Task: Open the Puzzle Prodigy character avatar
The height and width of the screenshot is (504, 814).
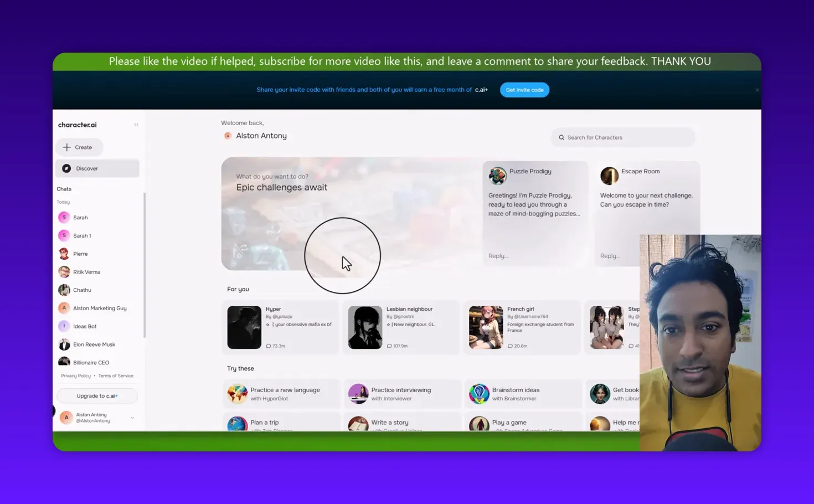Action: point(497,176)
